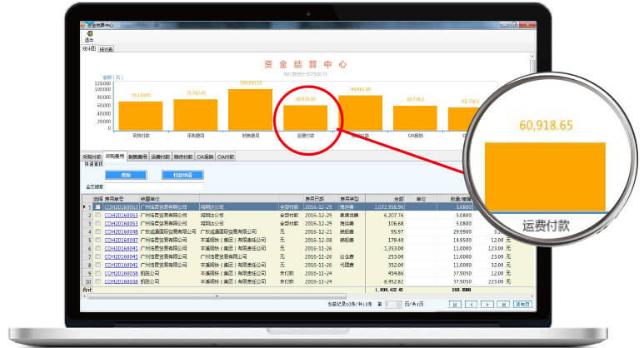Switch to the 统计表 tab
The height and width of the screenshot is (348, 644).
[106, 49]
